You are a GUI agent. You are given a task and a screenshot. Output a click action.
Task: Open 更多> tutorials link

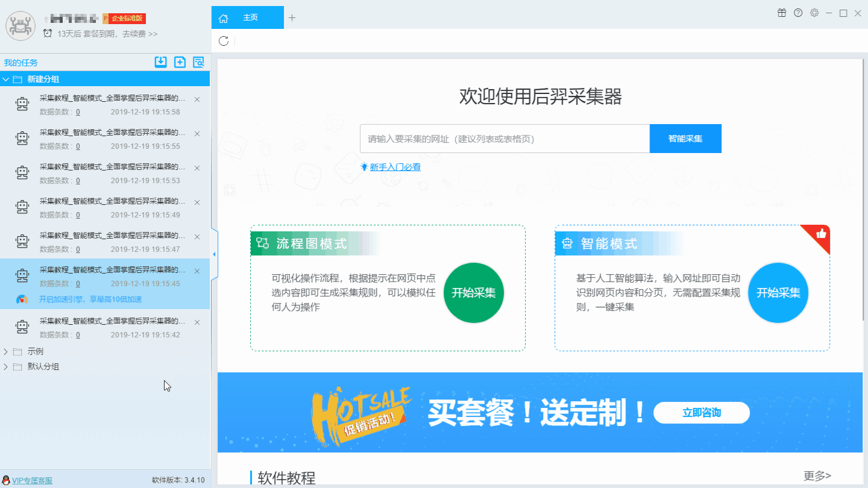[x=817, y=476]
